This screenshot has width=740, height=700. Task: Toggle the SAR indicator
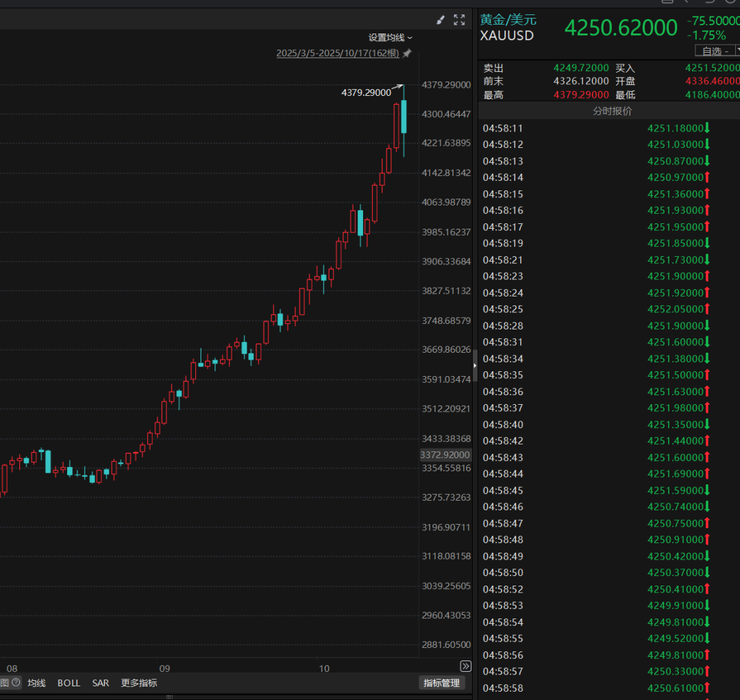coord(101,683)
